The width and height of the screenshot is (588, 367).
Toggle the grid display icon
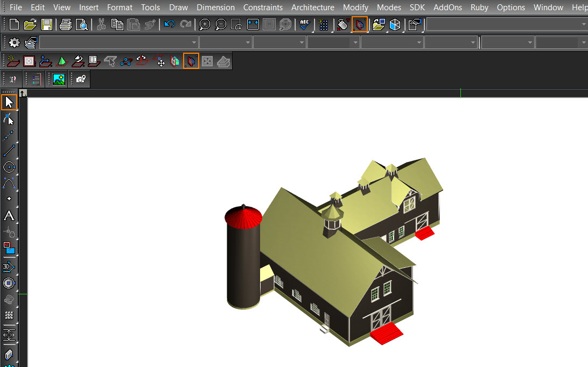pos(323,25)
